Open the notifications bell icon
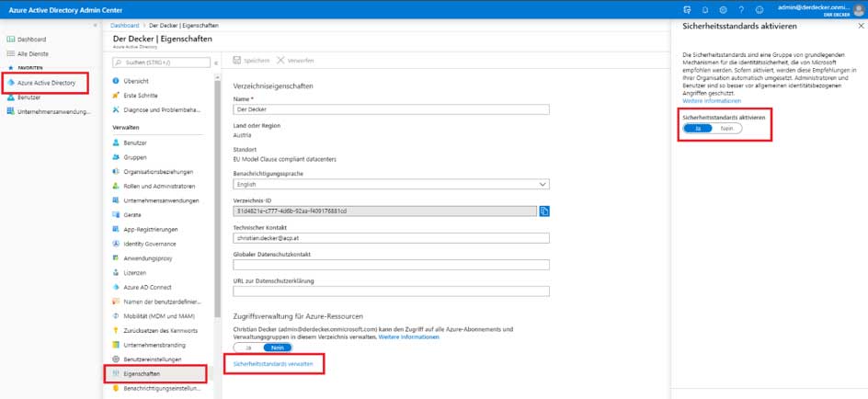This screenshot has height=399, width=868. click(x=704, y=10)
